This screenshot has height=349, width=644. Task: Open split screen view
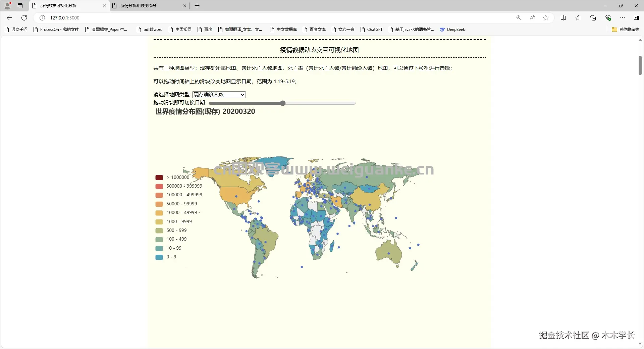click(563, 18)
